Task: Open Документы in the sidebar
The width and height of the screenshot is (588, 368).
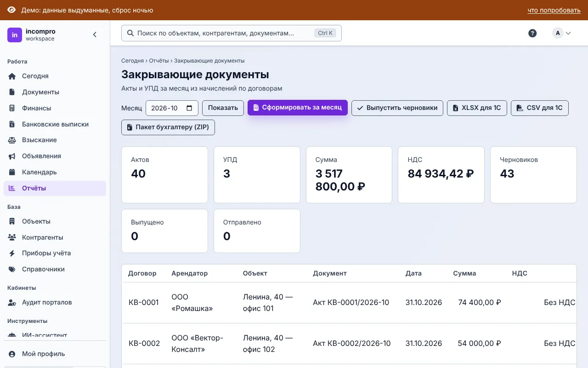Action: tap(55, 92)
